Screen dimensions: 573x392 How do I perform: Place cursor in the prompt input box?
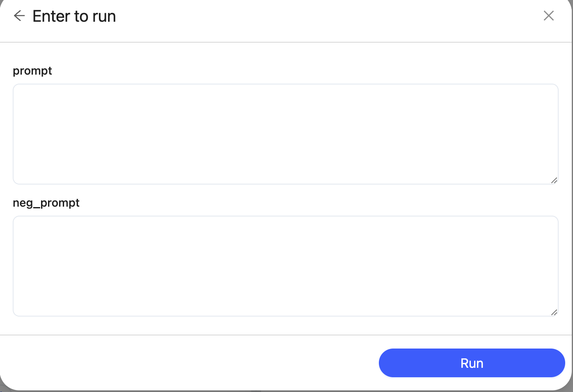[285, 134]
